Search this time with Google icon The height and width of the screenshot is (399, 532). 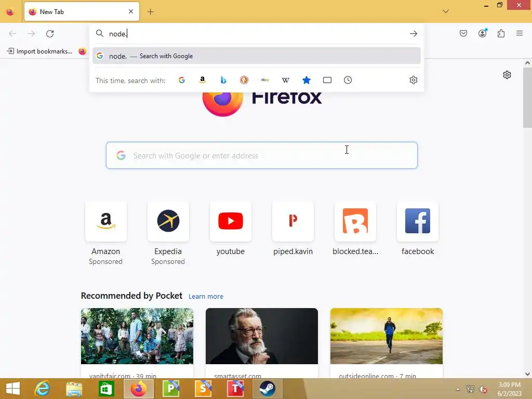[x=182, y=80]
